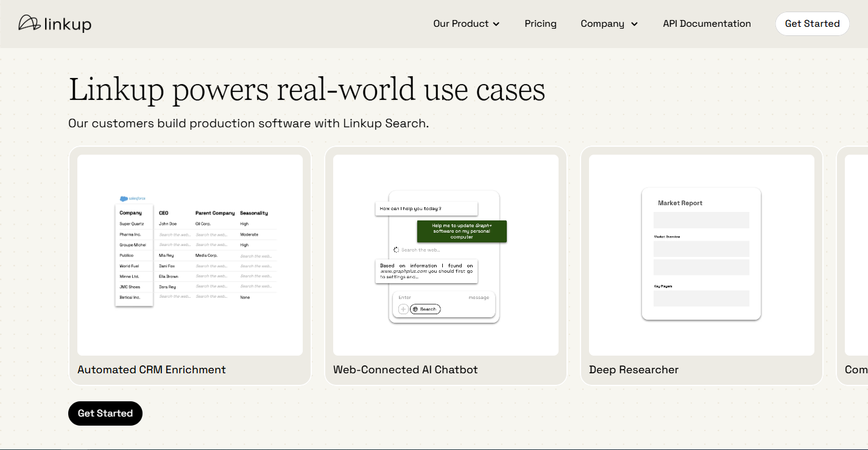868x450 pixels.
Task: Open the Our Product menu
Action: point(466,24)
